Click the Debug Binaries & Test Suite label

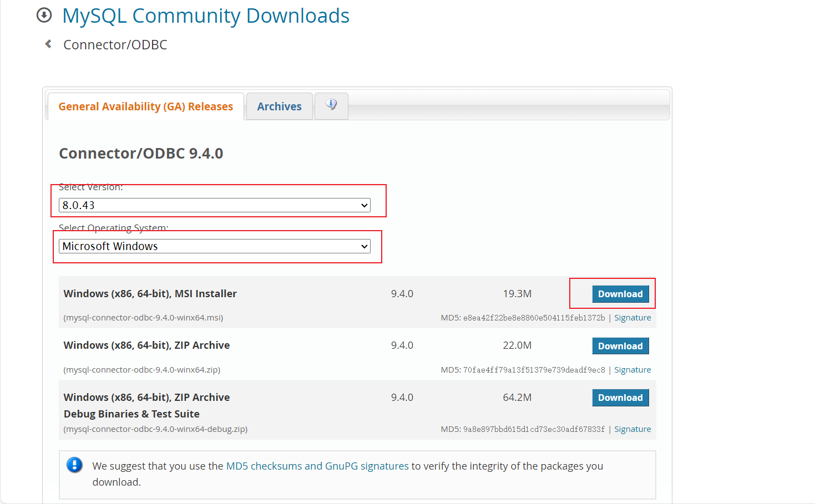coord(131,414)
